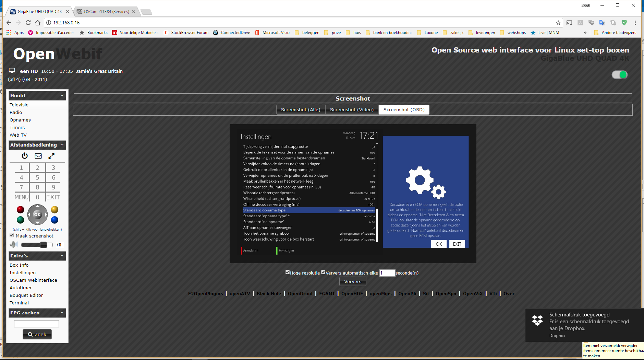Click the fullscreen expand arrows icon

tap(51, 156)
